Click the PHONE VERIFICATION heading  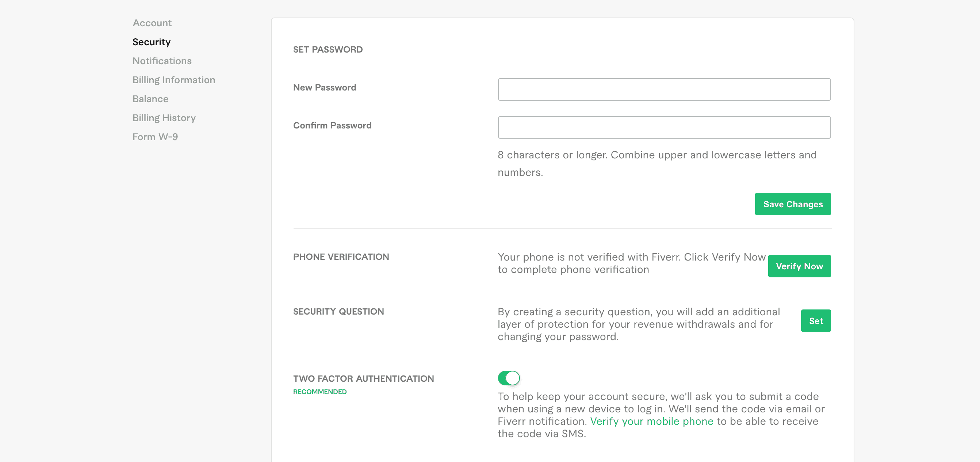341,257
